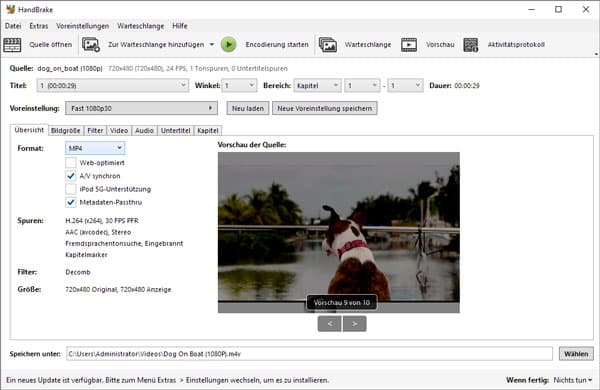
Task: Uncheck the A/V synchron checkbox
Action: 70,176
